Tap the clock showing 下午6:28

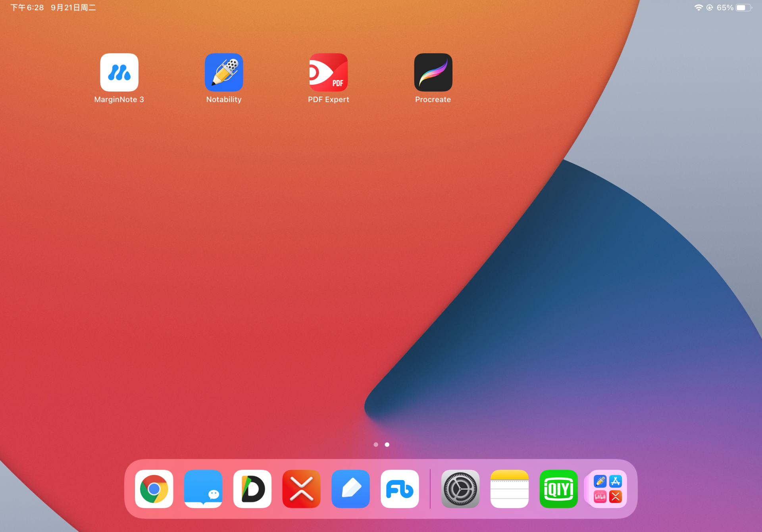point(26,7)
